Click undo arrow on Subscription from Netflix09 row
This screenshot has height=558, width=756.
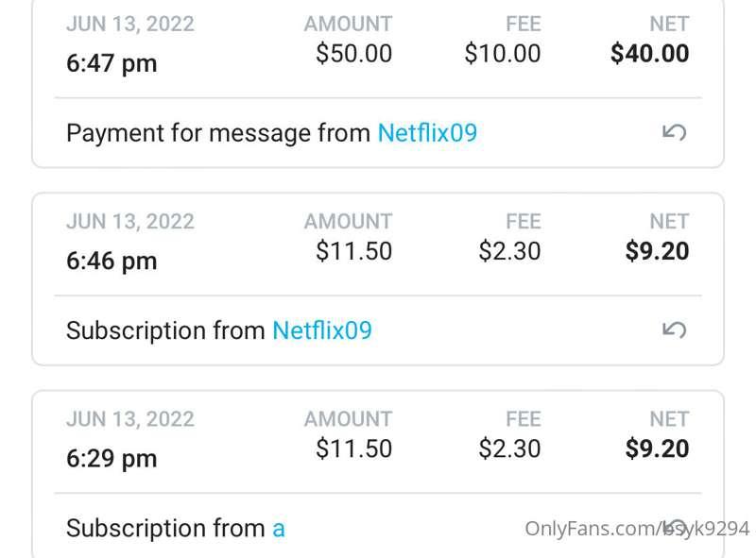pos(674,330)
